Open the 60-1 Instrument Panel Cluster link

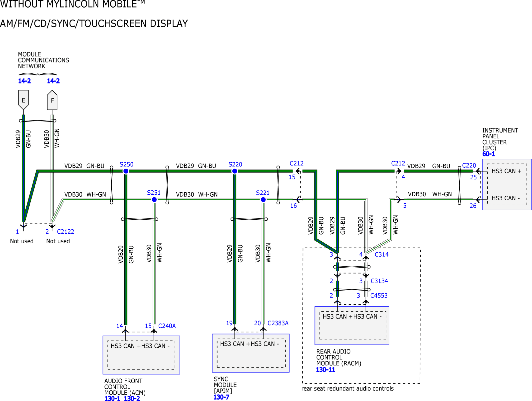(489, 154)
